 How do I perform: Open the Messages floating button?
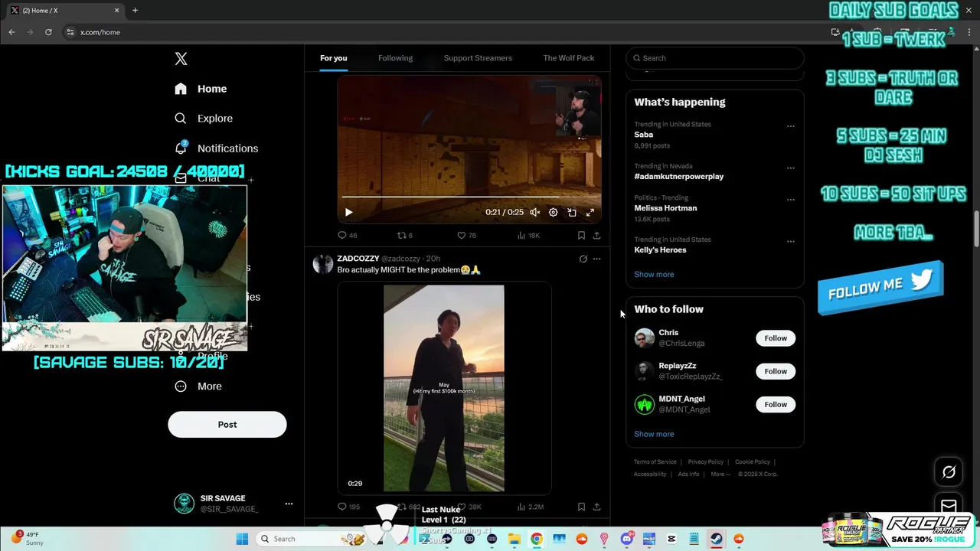click(x=949, y=506)
